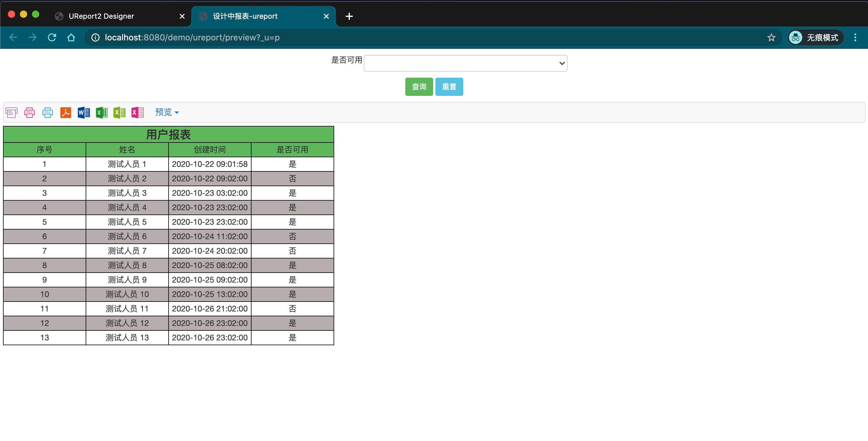
Task: Export report with orange Adobe PDF icon
Action: tap(66, 112)
